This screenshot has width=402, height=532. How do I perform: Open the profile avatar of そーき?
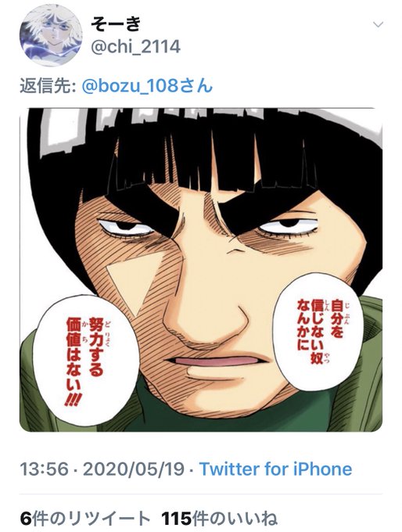(x=51, y=35)
